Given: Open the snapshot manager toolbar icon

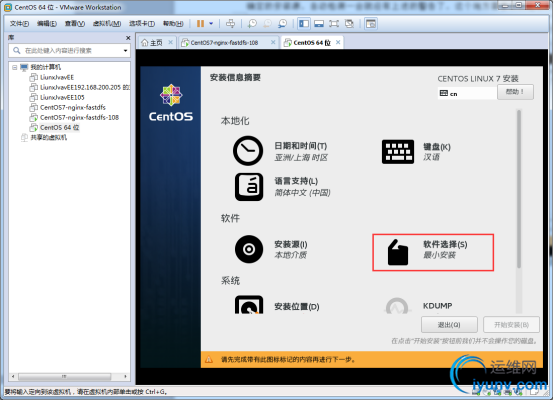Looking at the screenshot, I should click(283, 24).
